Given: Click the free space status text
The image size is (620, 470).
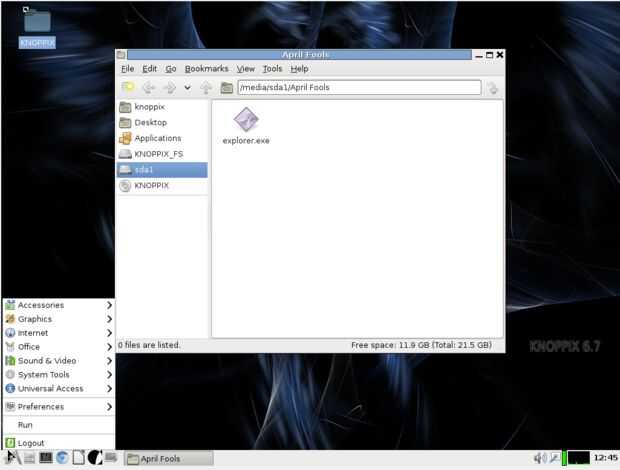Looking at the screenshot, I should (422, 345).
